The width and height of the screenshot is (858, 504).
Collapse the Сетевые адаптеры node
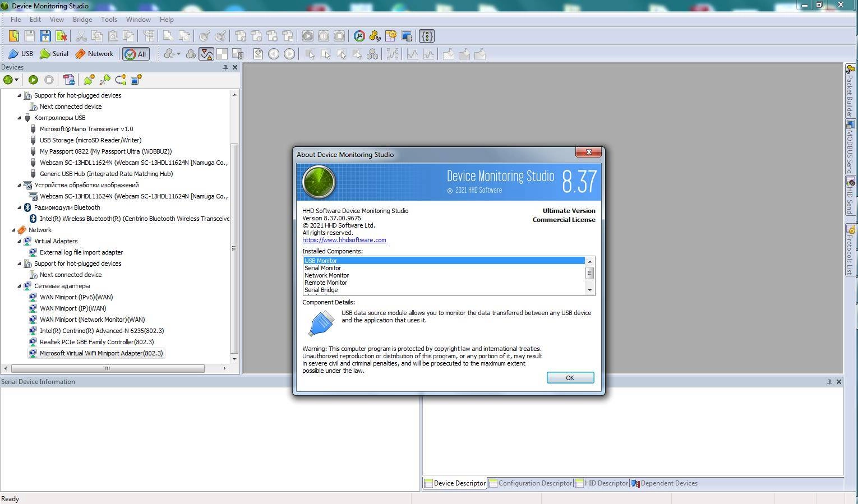(x=19, y=286)
